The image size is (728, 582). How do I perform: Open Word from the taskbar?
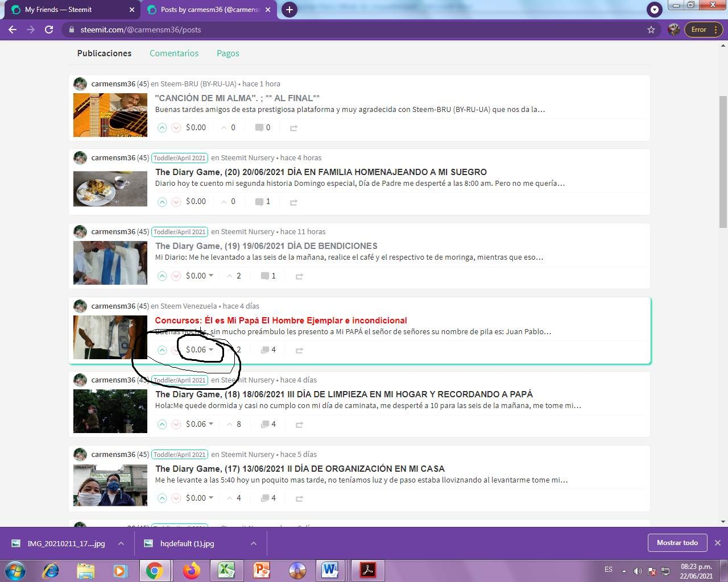click(330, 570)
